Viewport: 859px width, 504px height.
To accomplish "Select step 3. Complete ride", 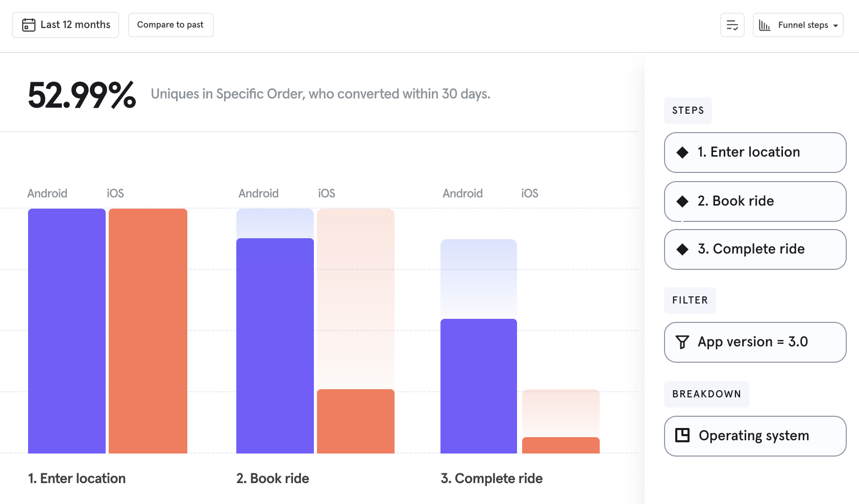I will click(x=755, y=249).
